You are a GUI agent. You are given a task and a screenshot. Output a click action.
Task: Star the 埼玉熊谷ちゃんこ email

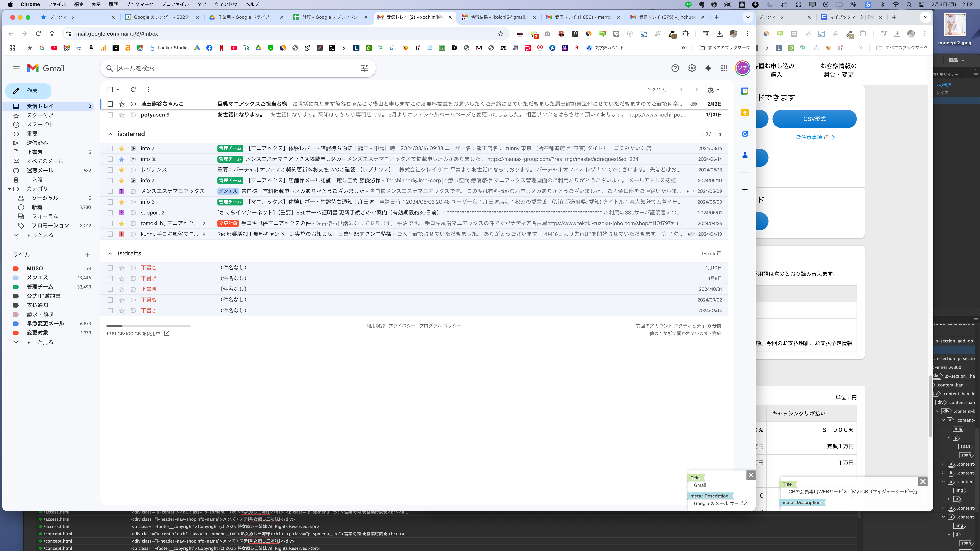(x=122, y=104)
